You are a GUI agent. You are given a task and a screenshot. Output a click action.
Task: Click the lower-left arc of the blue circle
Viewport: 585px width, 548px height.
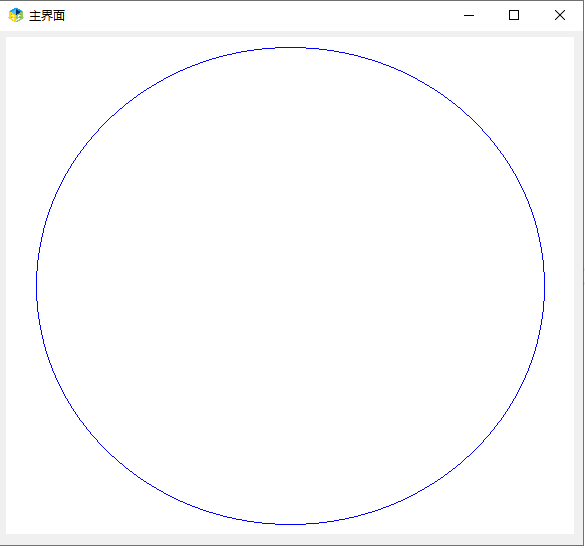tap(111, 455)
